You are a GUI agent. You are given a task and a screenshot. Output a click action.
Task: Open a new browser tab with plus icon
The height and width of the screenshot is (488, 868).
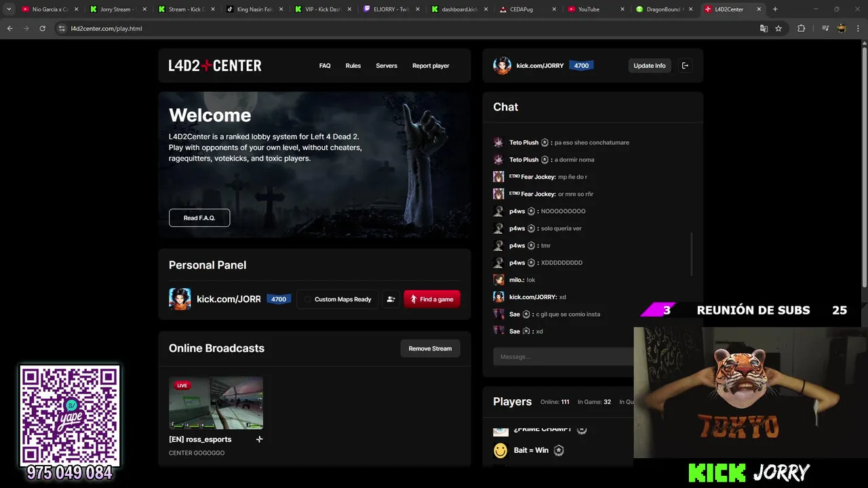tap(775, 9)
